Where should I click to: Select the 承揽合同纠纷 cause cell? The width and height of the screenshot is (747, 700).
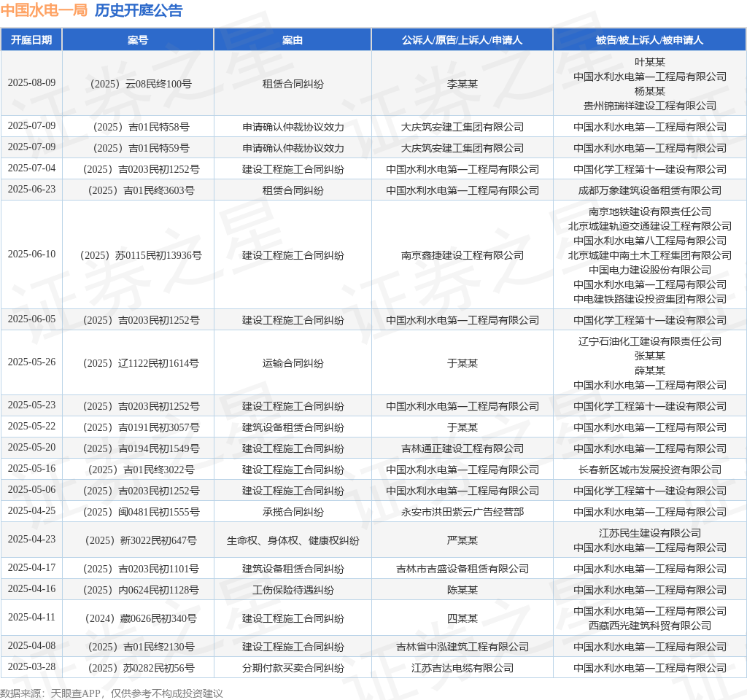(293, 513)
